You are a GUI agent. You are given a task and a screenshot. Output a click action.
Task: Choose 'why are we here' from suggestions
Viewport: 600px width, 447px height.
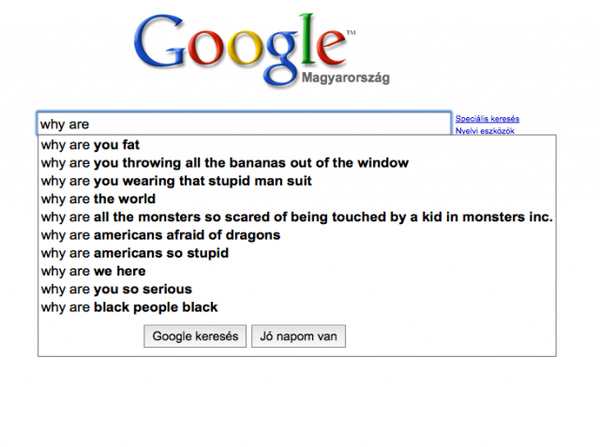pyautogui.click(x=93, y=271)
